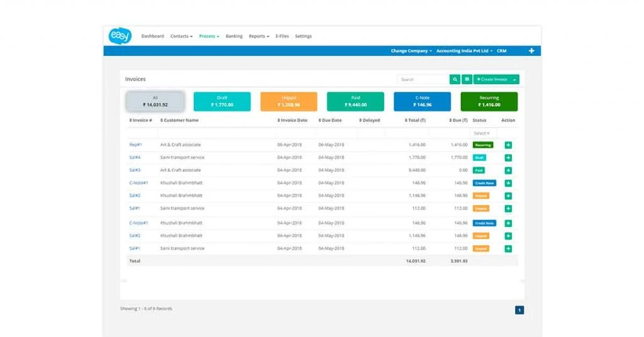This screenshot has width=644, height=337.
Task: Click the Create Invoice button
Action: [x=492, y=79]
